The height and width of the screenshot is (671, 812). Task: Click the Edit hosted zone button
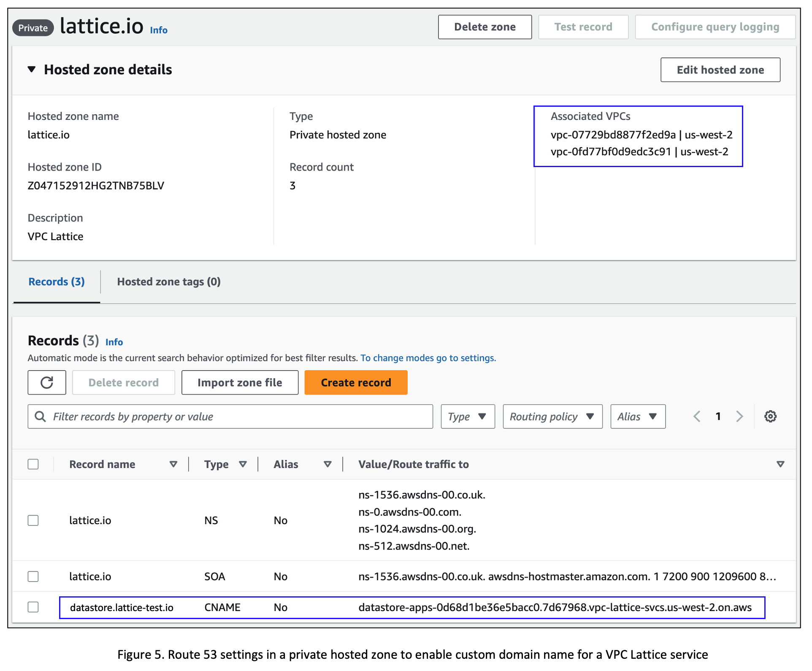click(720, 70)
